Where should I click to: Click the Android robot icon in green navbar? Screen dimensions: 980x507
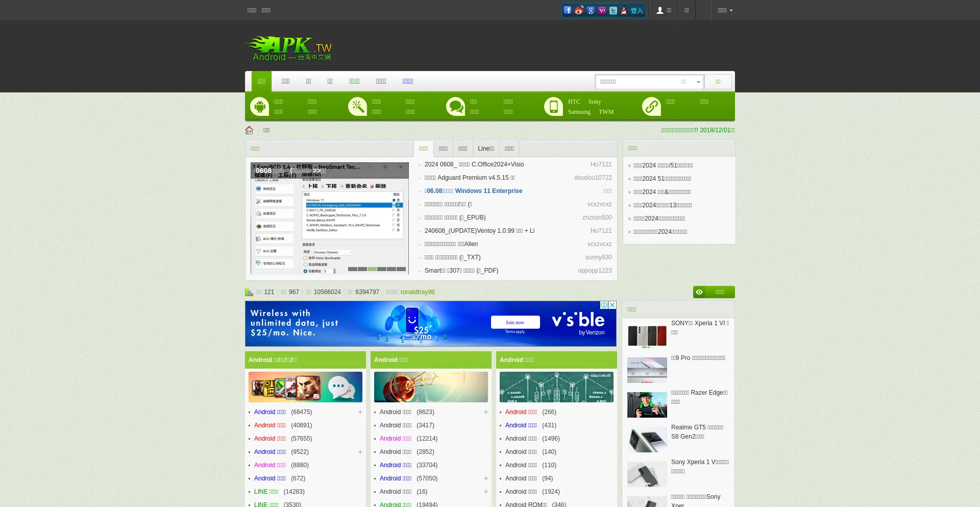[259, 106]
